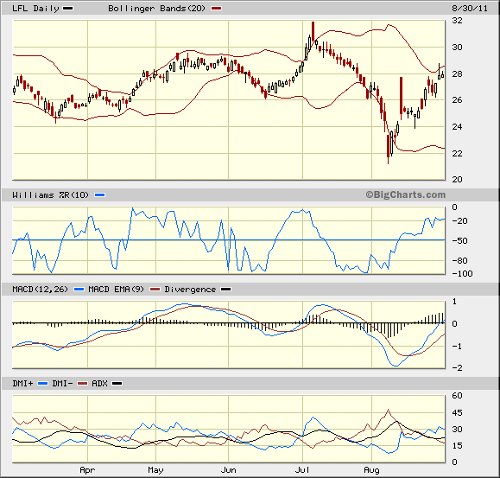500x478 pixels.
Task: Click the 'MACD EMA(9)' label
Action: point(116,289)
